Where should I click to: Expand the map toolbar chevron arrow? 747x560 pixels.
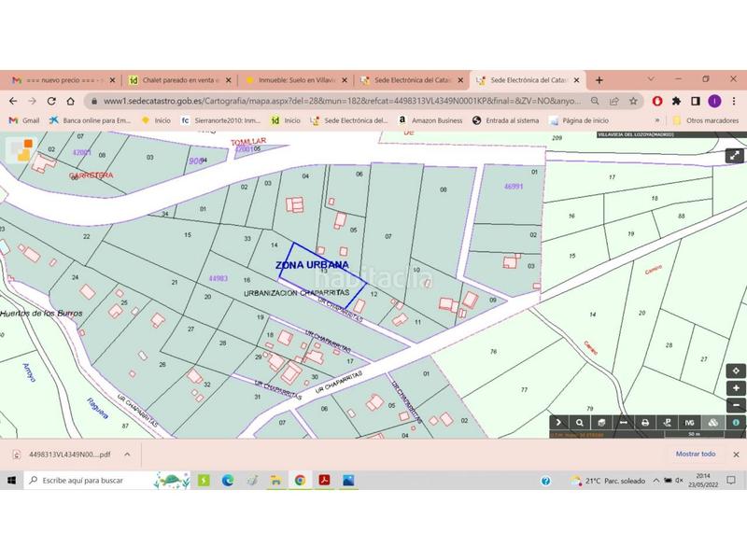tap(557, 422)
